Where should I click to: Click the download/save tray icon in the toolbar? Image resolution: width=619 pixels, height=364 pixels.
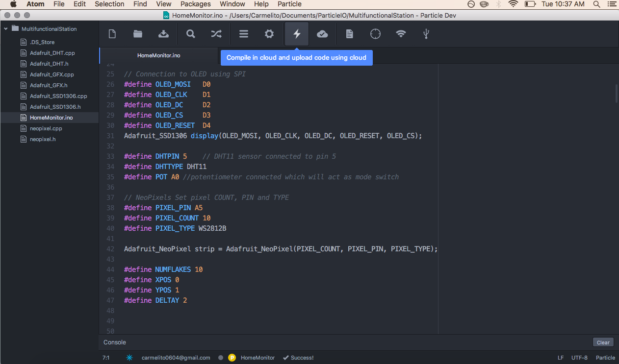pos(163,34)
